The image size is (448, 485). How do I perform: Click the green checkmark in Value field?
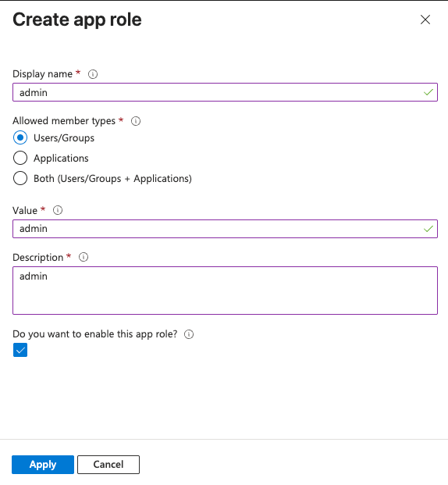tap(428, 229)
